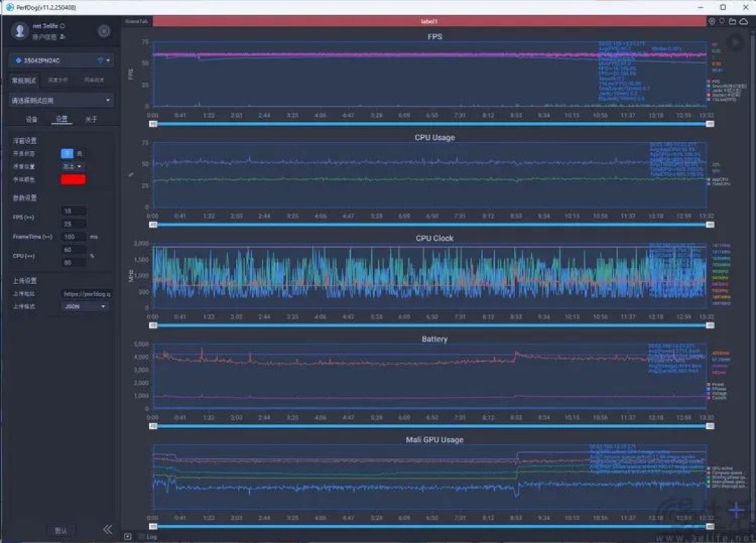Click the Log panel icon at bottom
This screenshot has height=543, width=756.
click(127, 536)
